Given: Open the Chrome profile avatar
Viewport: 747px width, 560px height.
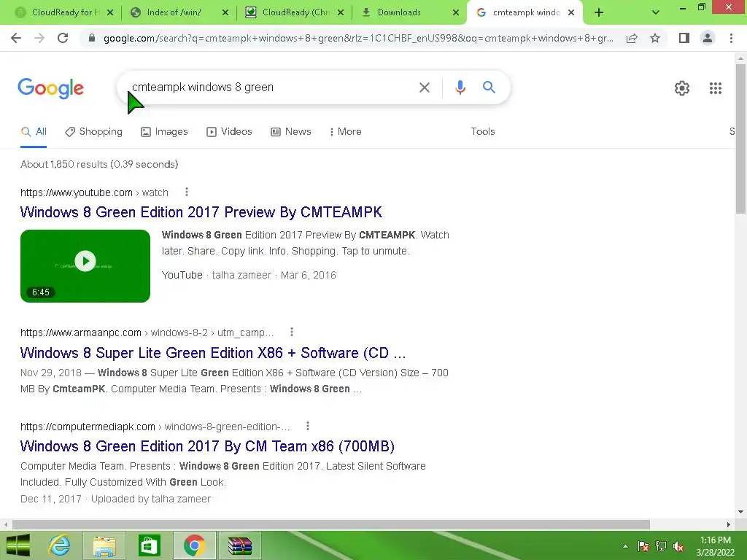Looking at the screenshot, I should tap(708, 38).
